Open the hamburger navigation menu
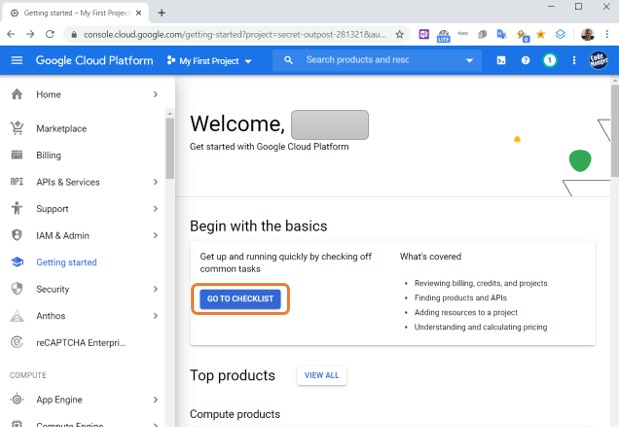Viewport: 619px width, 427px height. click(x=17, y=60)
